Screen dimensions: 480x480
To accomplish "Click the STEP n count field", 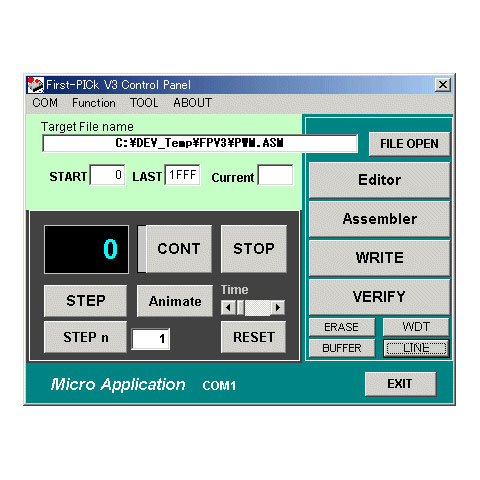I will (x=151, y=339).
